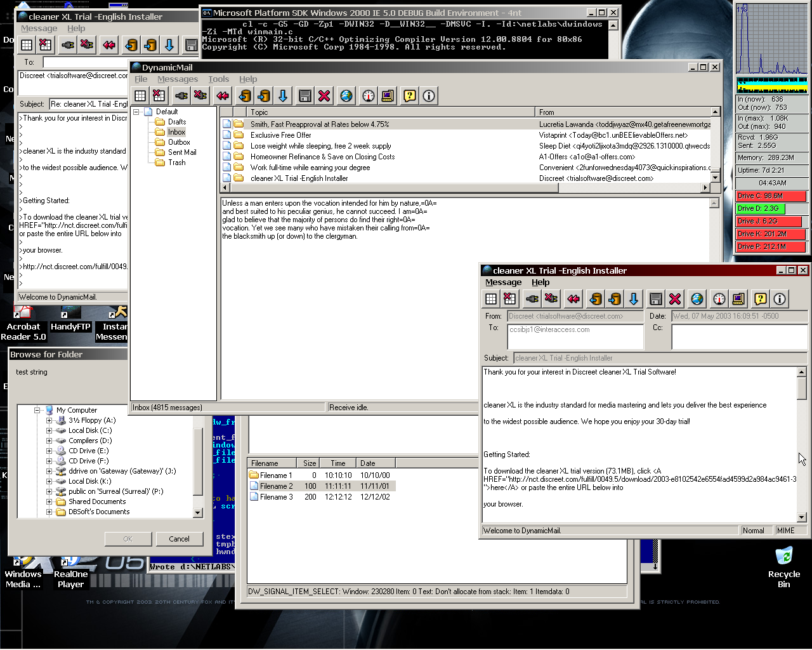This screenshot has height=650, width=812.
Task: Select the Trash folder
Action: pos(177,162)
